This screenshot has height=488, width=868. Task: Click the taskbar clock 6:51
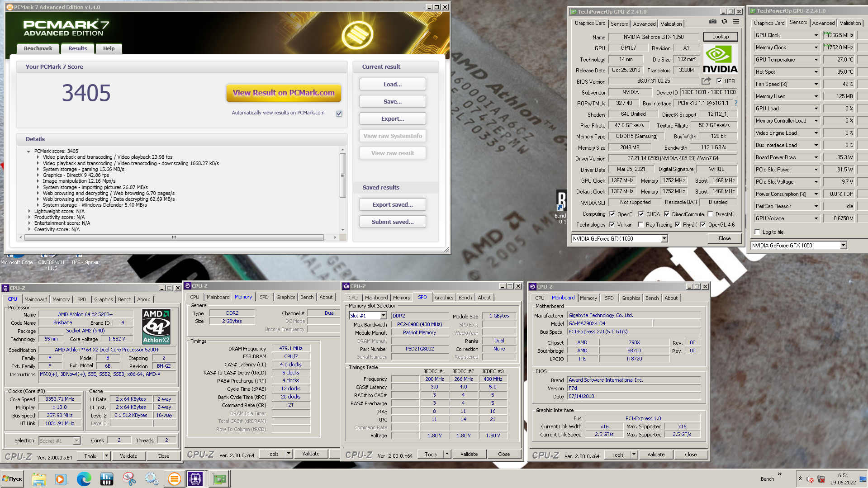point(843,475)
